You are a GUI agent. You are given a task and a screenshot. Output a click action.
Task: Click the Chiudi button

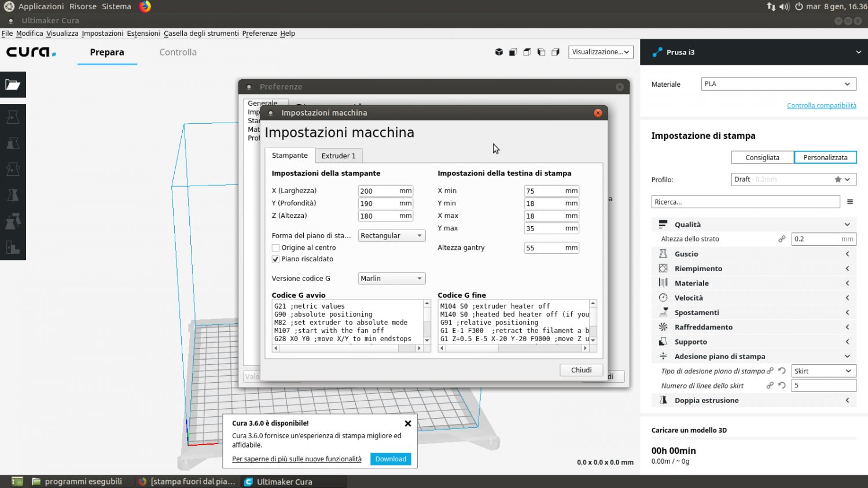click(581, 370)
